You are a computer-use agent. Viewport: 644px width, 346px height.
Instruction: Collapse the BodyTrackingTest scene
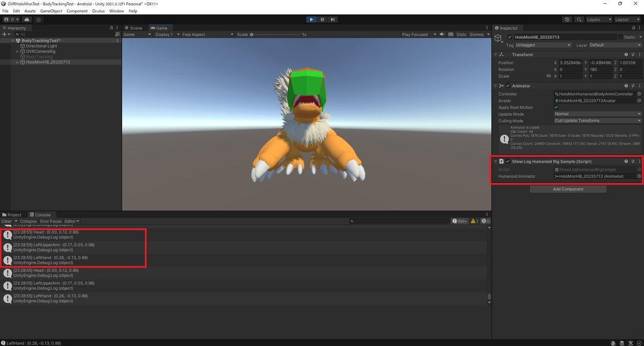pos(13,41)
